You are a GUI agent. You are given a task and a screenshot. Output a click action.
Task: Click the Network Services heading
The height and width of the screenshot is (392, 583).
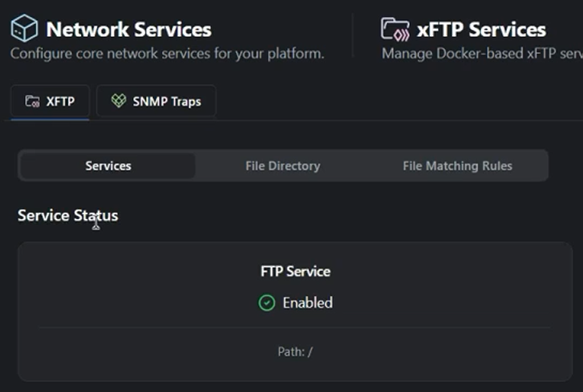128,30
